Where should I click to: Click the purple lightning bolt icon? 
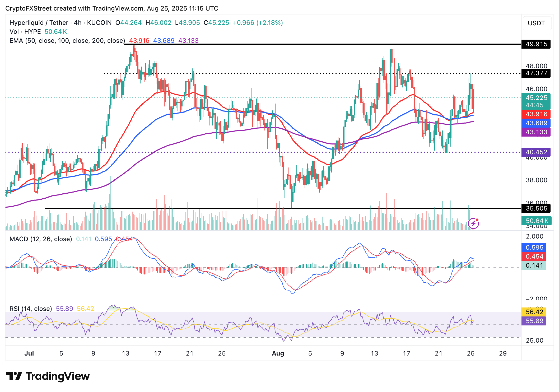tap(473, 223)
